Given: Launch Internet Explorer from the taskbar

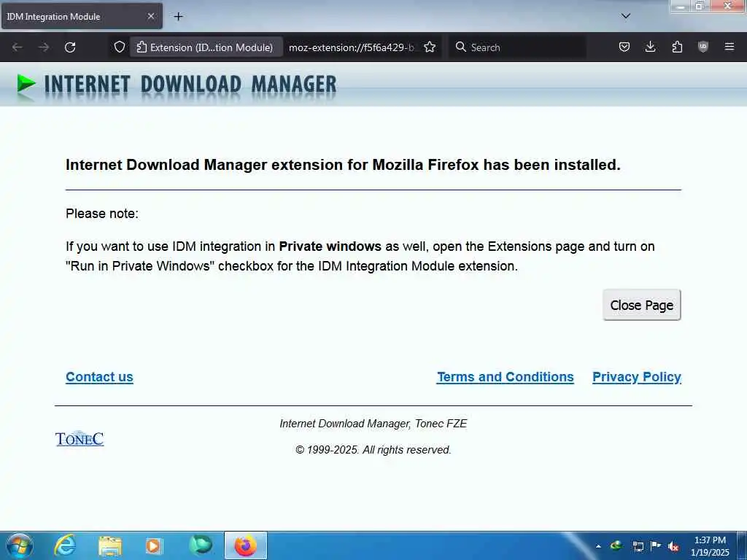Looking at the screenshot, I should (x=65, y=546).
